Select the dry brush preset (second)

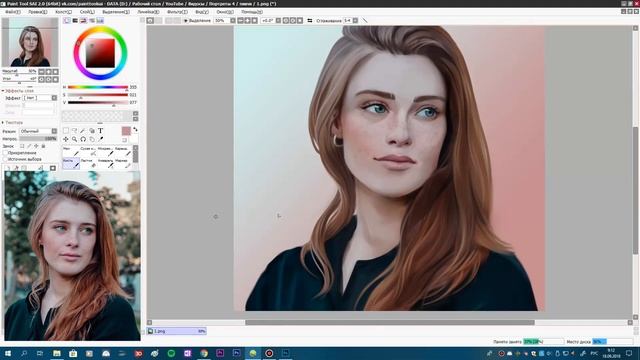click(88, 151)
